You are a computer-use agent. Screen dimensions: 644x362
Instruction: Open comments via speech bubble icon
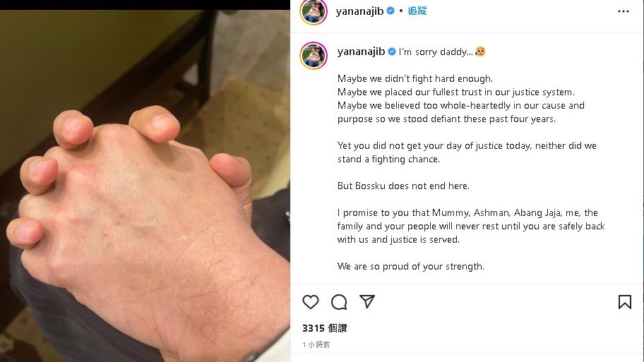tap(339, 302)
